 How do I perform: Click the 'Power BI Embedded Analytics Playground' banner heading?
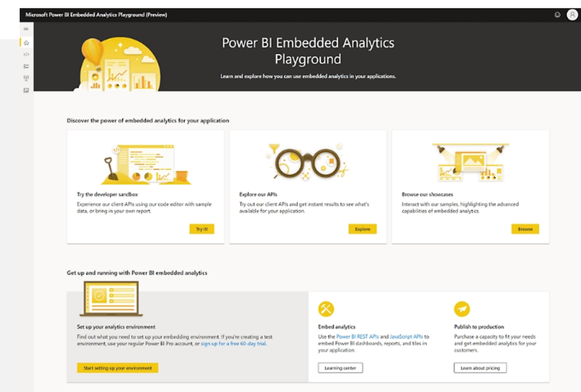pos(308,51)
